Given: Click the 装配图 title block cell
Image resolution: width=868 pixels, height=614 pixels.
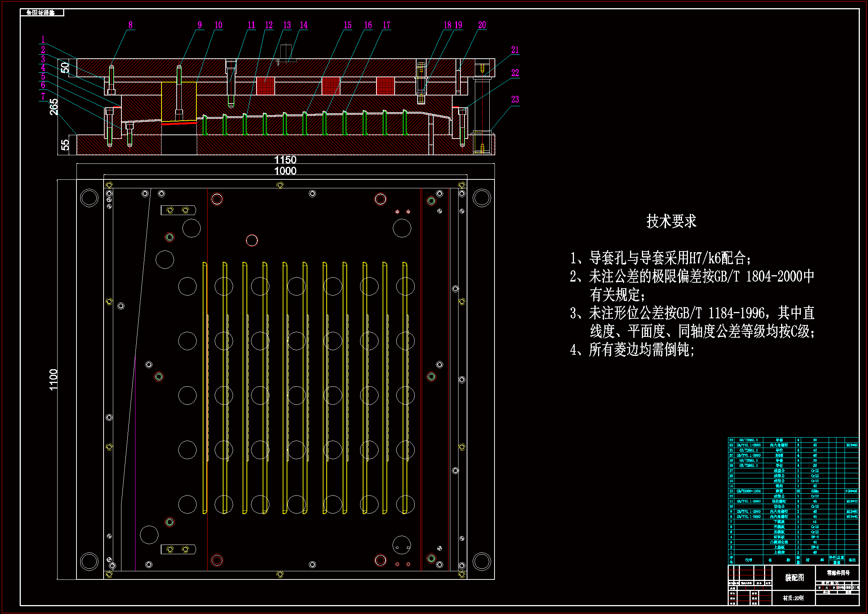Looking at the screenshot, I should 794,578.
